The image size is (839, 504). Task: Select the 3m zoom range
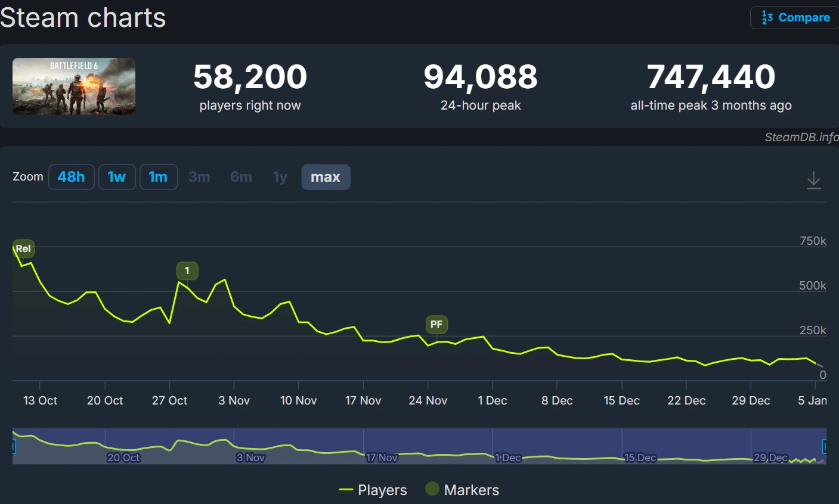[199, 177]
